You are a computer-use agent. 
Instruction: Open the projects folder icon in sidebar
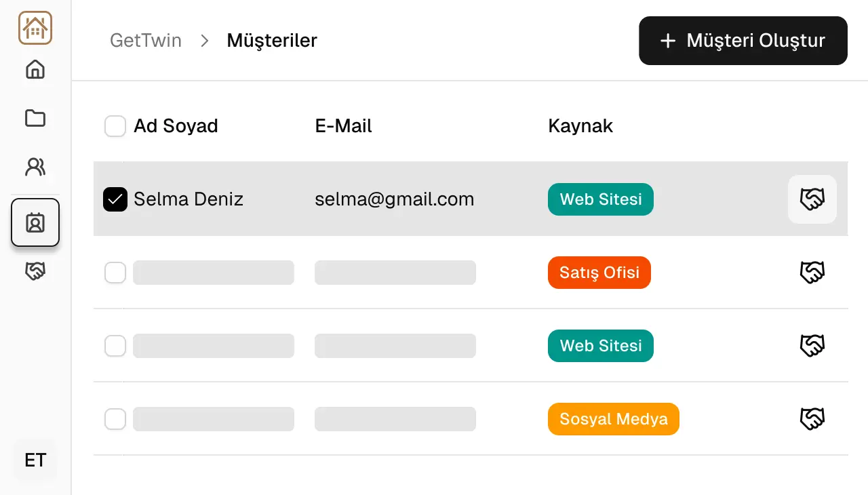click(x=35, y=118)
